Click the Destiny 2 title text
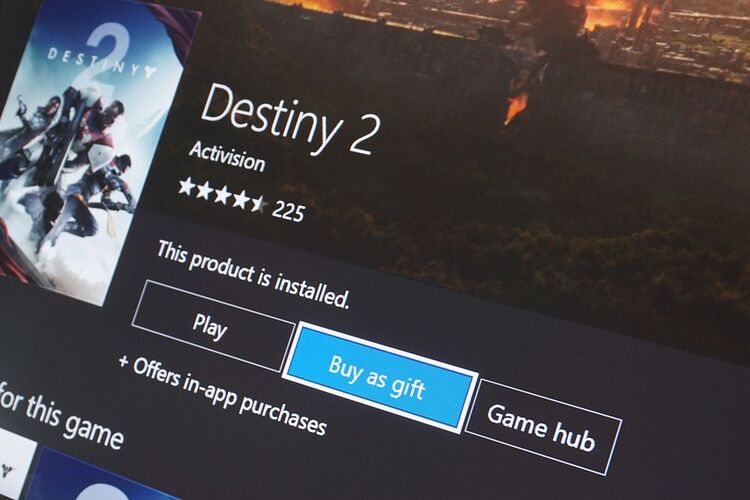This screenshot has height=500, width=750. coord(291,120)
